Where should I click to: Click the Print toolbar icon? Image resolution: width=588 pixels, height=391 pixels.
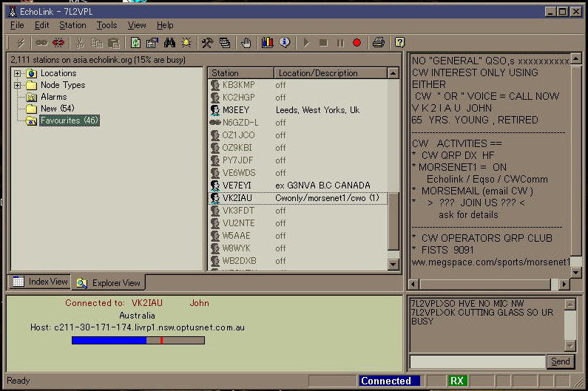[379, 43]
